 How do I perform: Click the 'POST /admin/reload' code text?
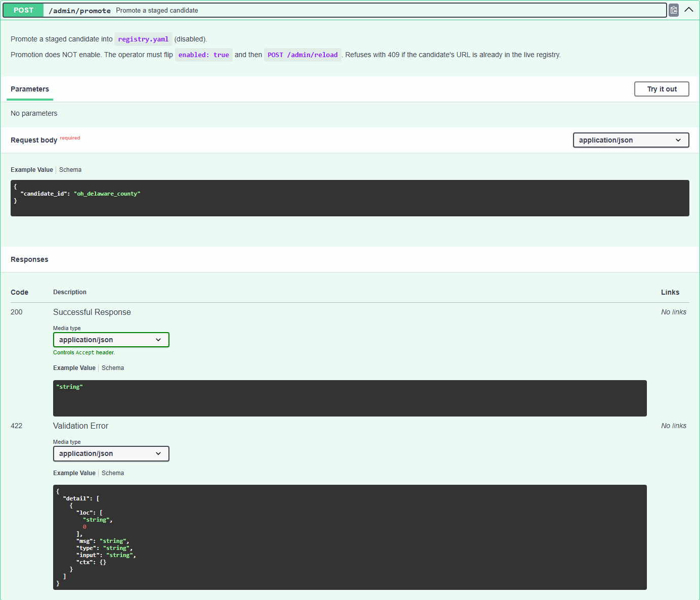pos(302,55)
